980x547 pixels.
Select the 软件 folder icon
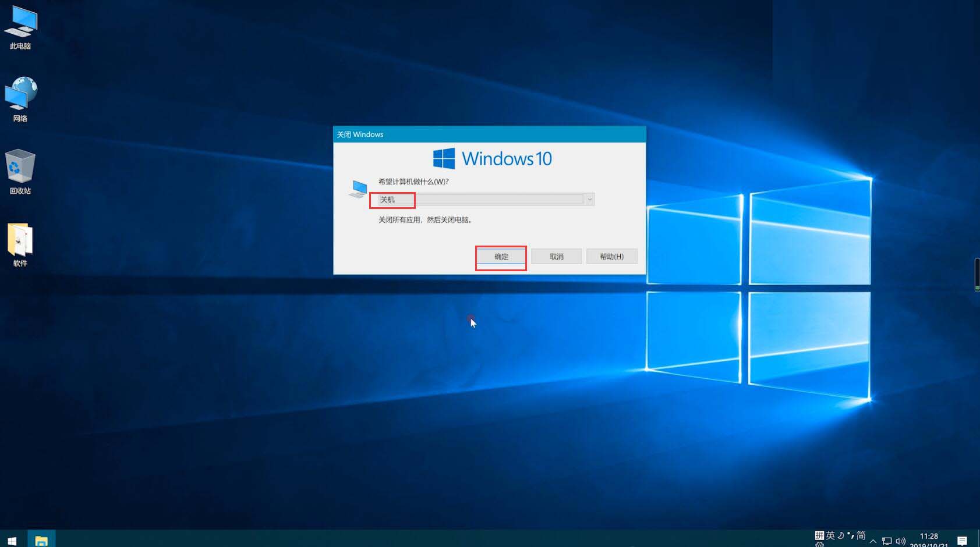coord(20,244)
